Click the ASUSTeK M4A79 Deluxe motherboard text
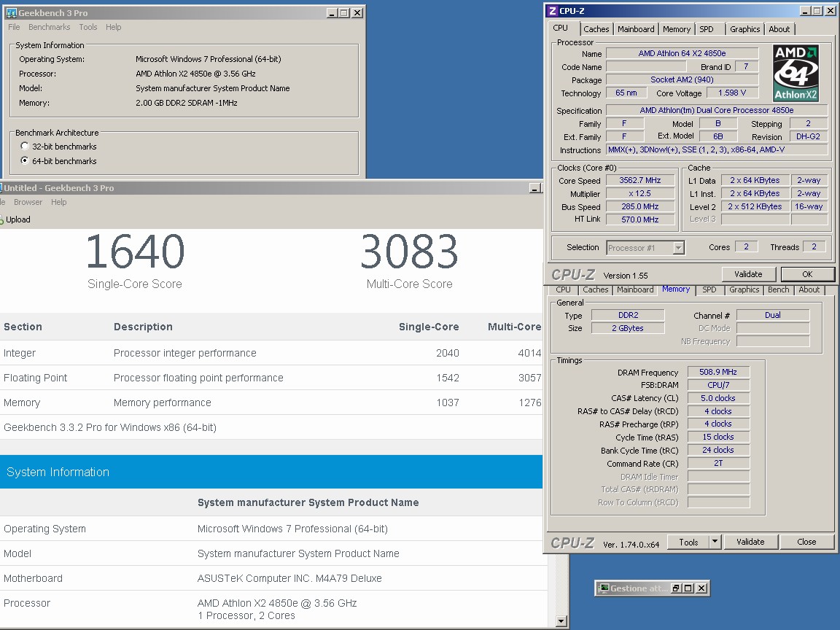 pos(289,578)
